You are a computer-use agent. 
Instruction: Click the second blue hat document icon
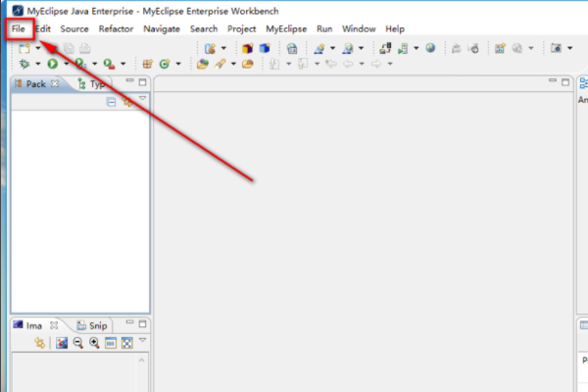348,48
